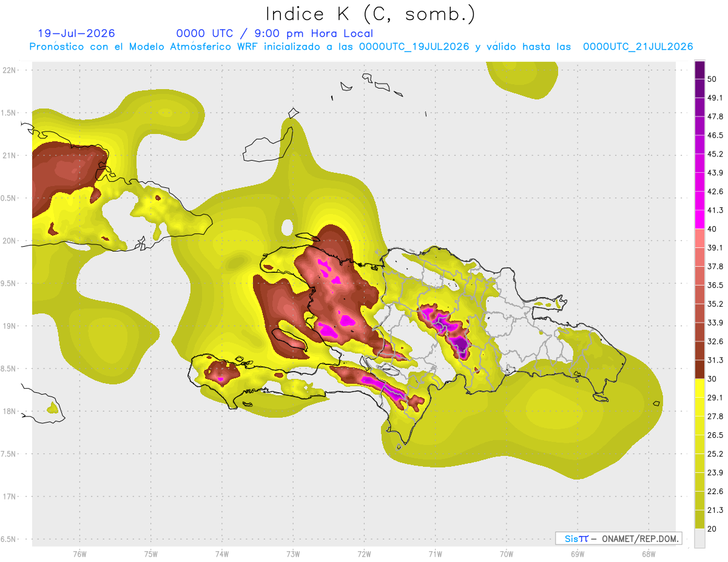Click the colorbar value '43.9'

click(x=715, y=173)
